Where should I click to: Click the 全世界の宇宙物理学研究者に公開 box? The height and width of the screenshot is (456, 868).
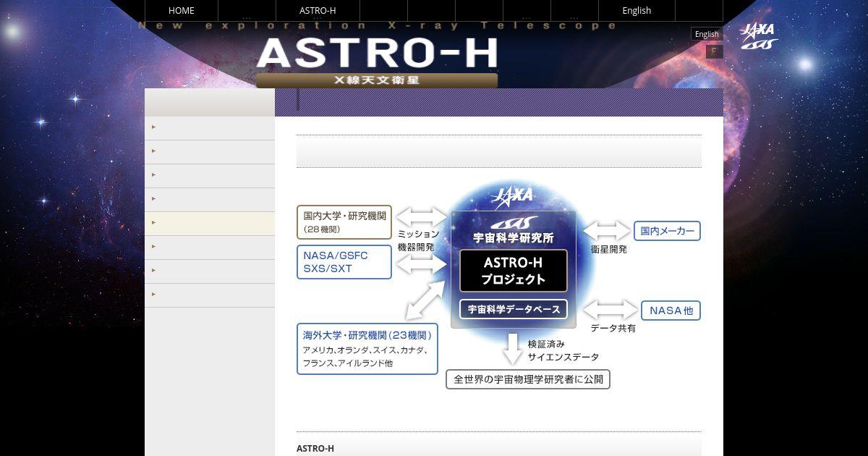[x=528, y=379]
